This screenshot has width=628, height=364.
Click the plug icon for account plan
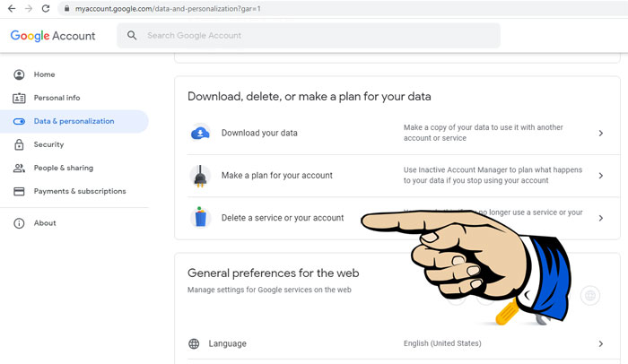pos(200,177)
